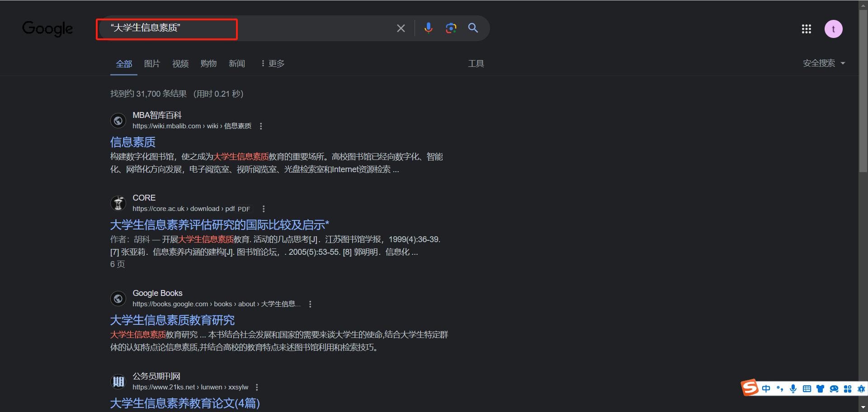Toggle Sogou Chinese/English mode '中'
The height and width of the screenshot is (412, 868).
(x=766, y=389)
